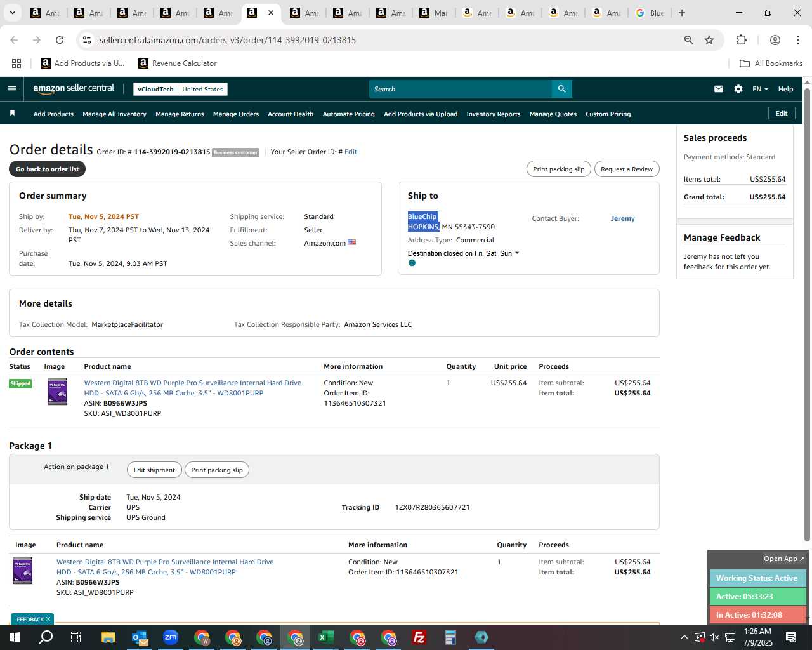812x650 pixels.
Task: Open Windows taskbar search
Action: (x=46, y=637)
